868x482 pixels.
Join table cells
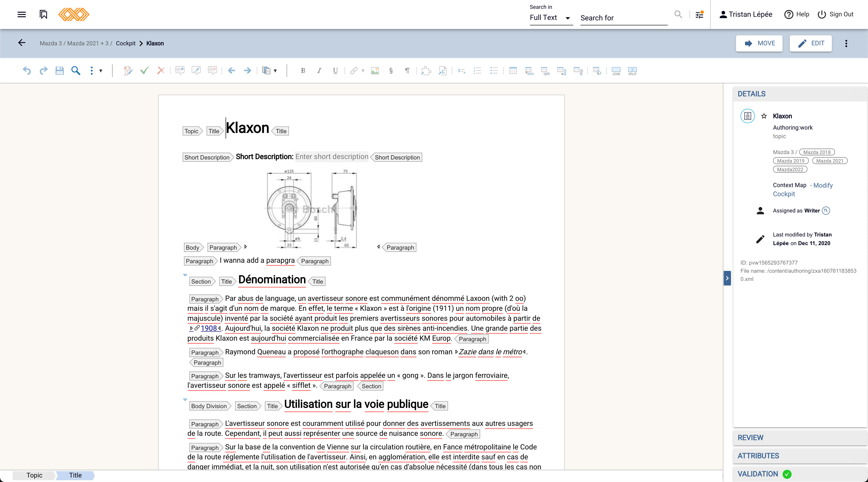click(616, 71)
